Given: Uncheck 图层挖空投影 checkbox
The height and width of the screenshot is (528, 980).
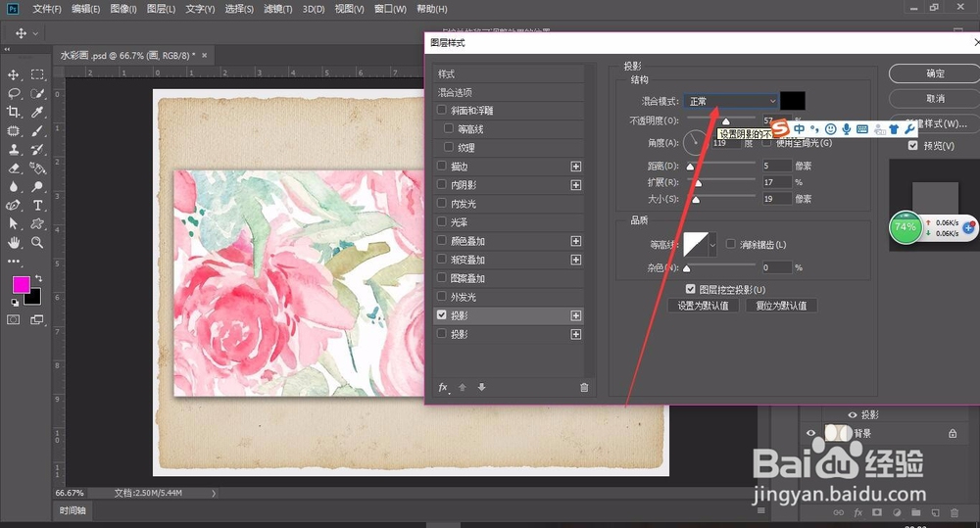Looking at the screenshot, I should point(691,289).
